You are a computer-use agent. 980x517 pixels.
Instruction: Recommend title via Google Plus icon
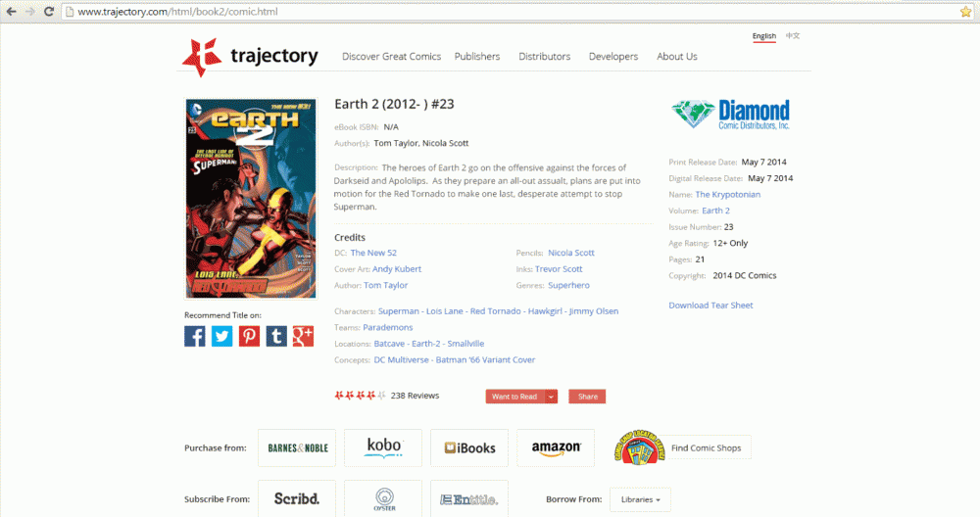point(303,336)
